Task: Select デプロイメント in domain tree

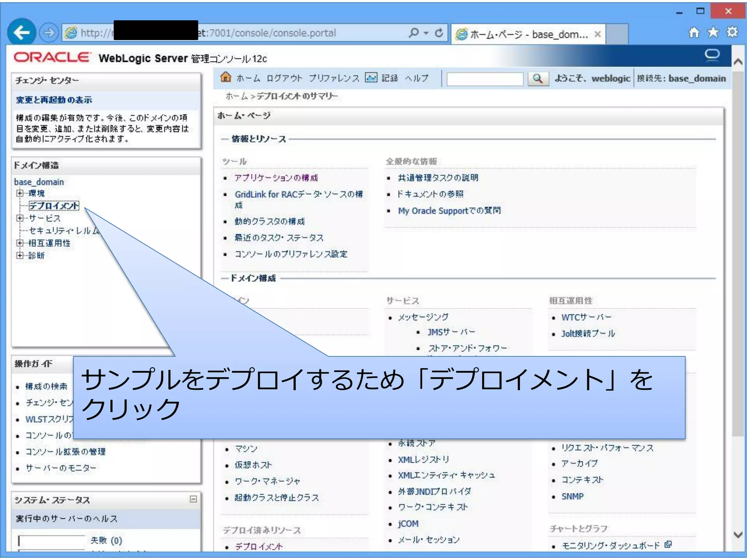Action: click(54, 206)
